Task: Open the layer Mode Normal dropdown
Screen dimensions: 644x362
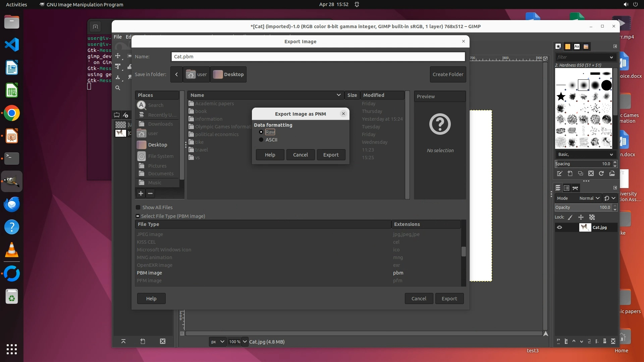Action: tap(589, 198)
